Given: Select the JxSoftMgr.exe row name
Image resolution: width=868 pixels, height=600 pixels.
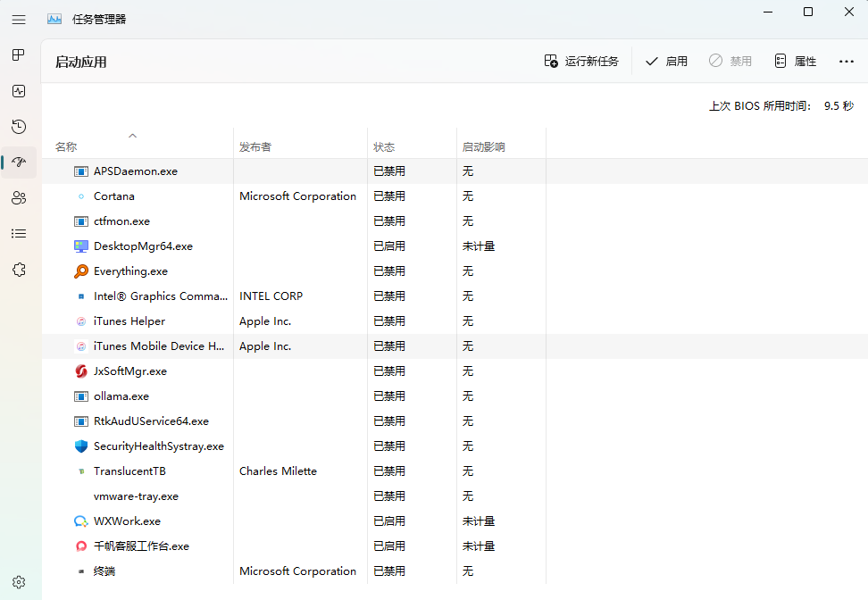Looking at the screenshot, I should click(x=130, y=371).
